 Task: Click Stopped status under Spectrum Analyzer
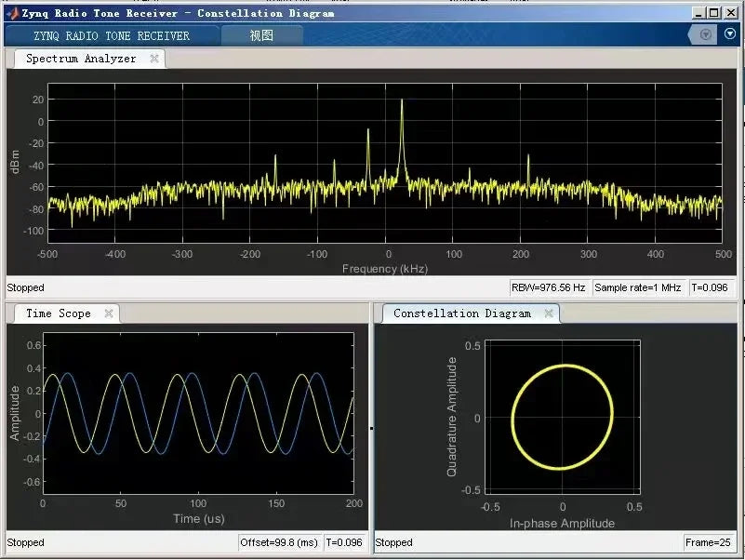click(x=26, y=287)
